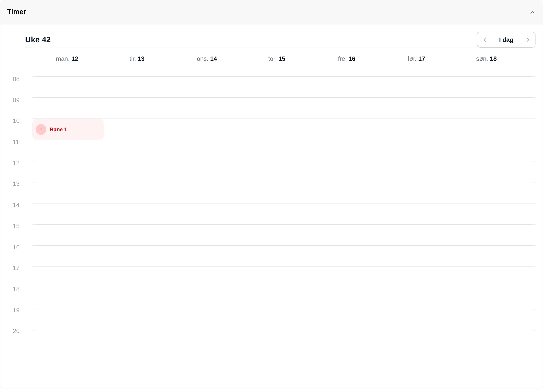Image resolution: width=543 pixels, height=392 pixels.
Task: Click the Timer panel title
Action: click(17, 12)
